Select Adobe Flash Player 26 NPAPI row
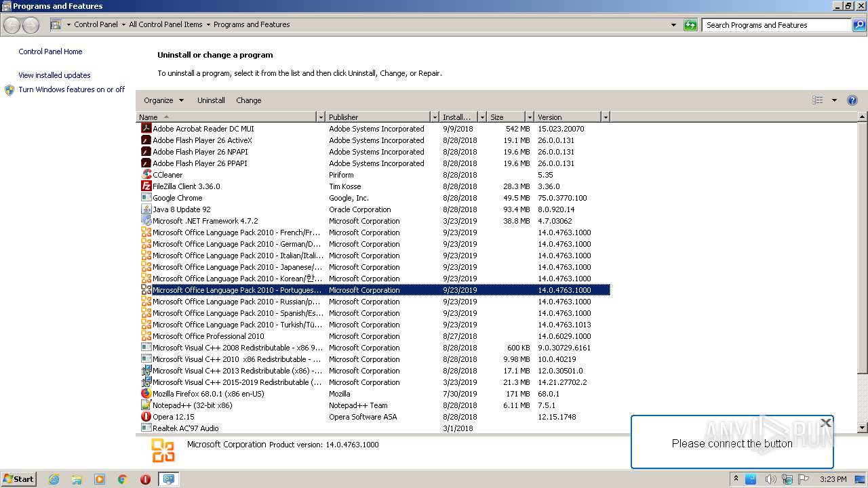Screen dimensions: 868x488 point(373,152)
